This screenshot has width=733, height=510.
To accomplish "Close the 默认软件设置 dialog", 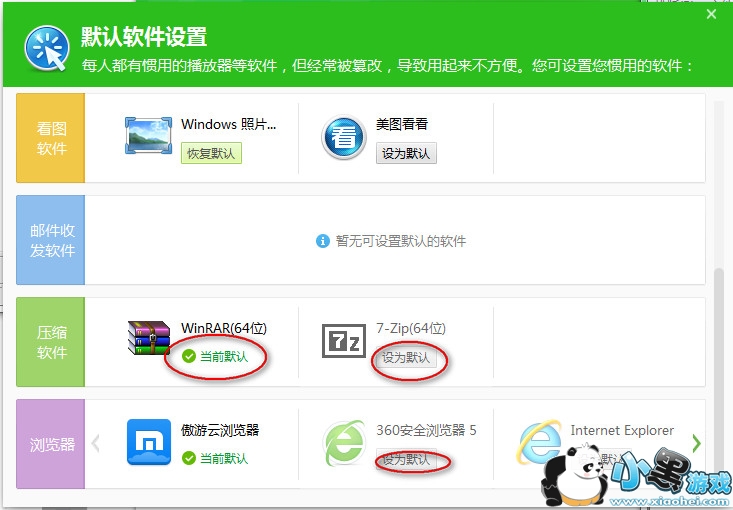I will (x=711, y=14).
